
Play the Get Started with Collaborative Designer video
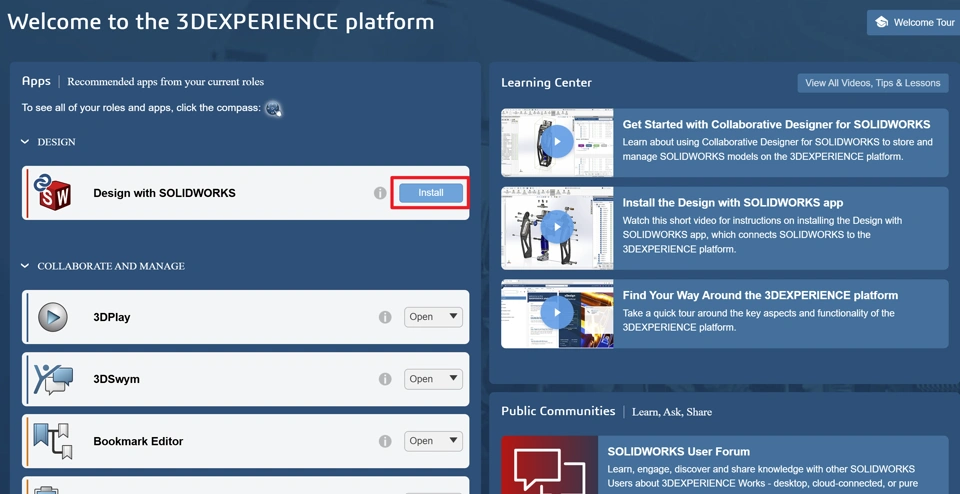(x=557, y=141)
